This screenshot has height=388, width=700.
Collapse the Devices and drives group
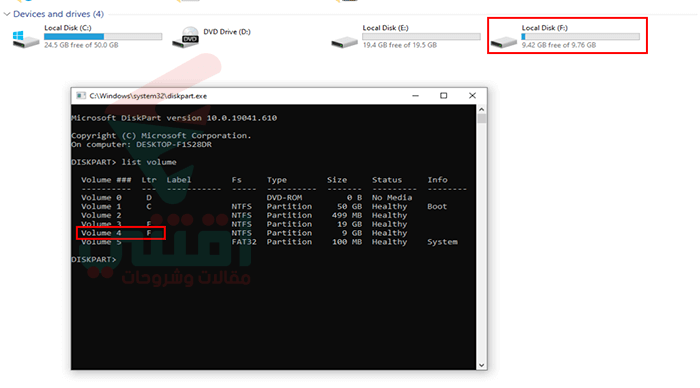click(x=7, y=14)
